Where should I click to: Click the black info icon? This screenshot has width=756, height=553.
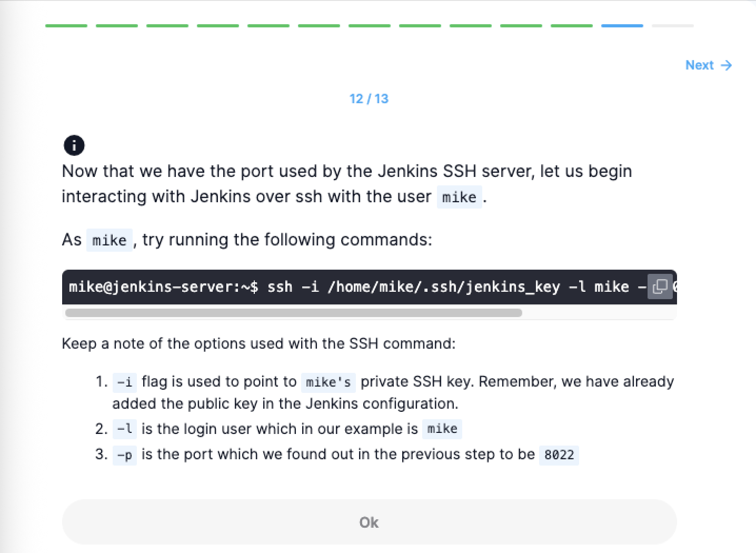click(74, 145)
